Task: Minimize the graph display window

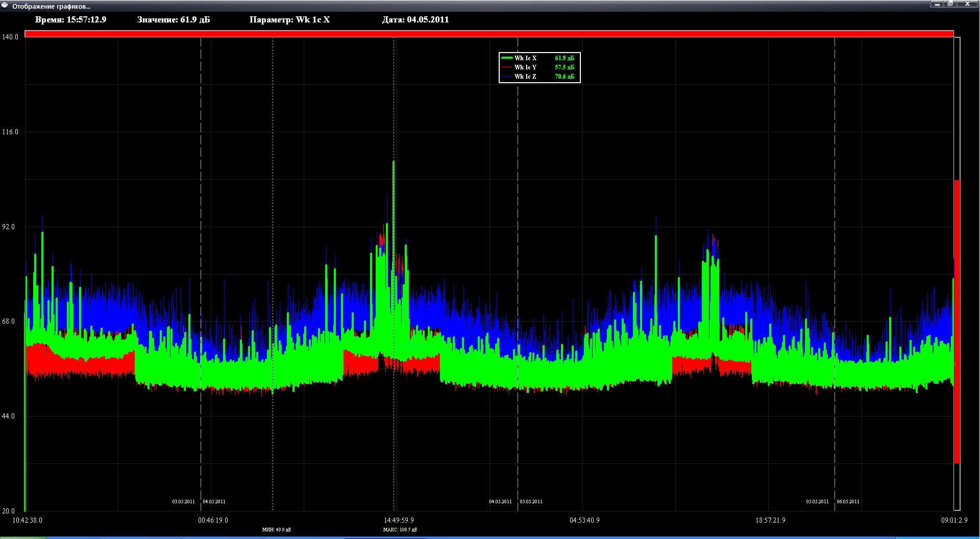Action: [x=937, y=4]
